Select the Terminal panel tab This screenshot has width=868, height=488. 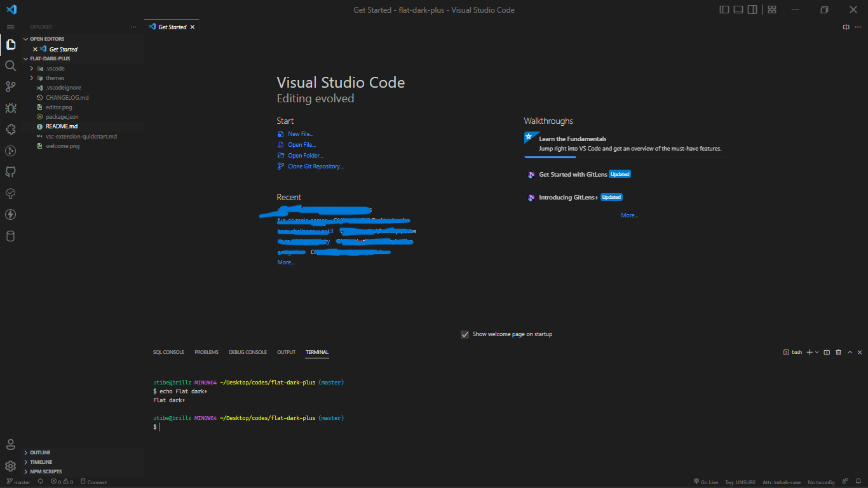[x=317, y=352]
